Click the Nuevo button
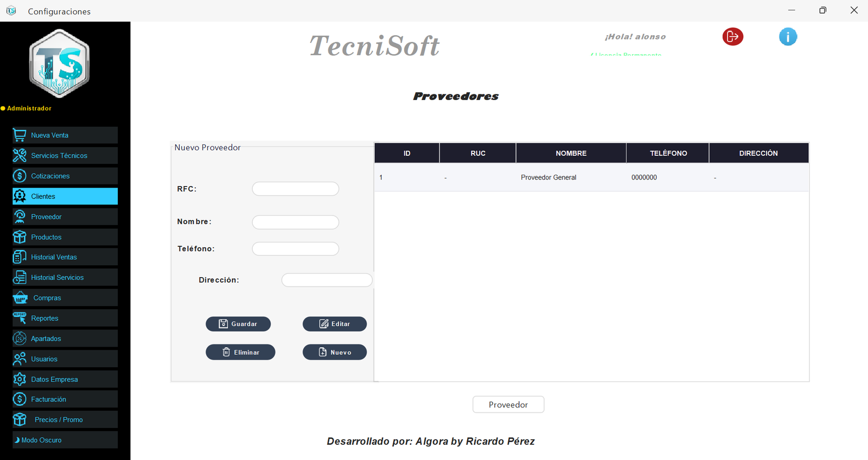868x460 pixels. [335, 352]
